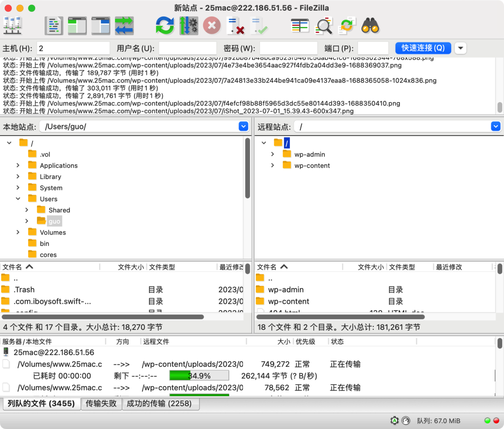Click the transfer queue vertical scrollbar

500,344
